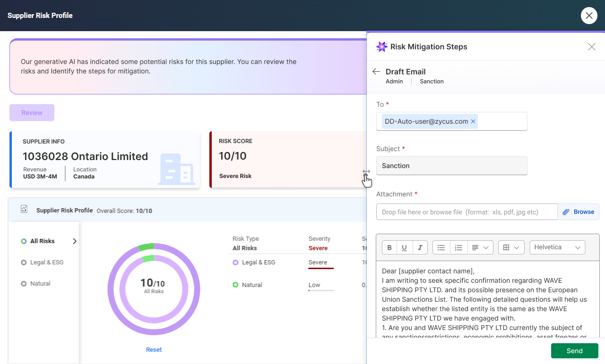This screenshot has width=605, height=364.
Task: Remove DD-Auto-user@zycus.com recipient
Action: tap(473, 121)
